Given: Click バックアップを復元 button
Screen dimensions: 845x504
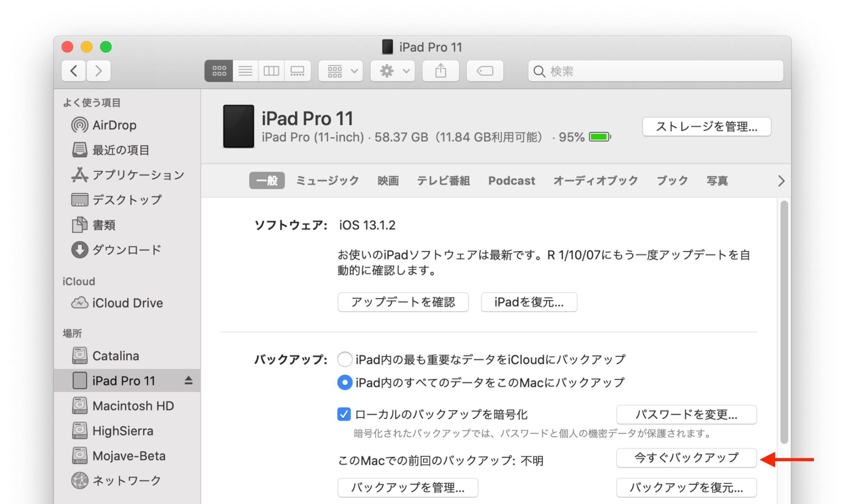Looking at the screenshot, I should [x=686, y=488].
